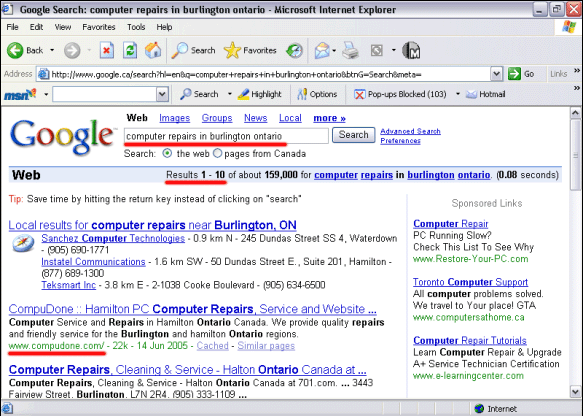This screenshot has width=583, height=416.
Task: Open the Tools menu
Action: [x=136, y=27]
